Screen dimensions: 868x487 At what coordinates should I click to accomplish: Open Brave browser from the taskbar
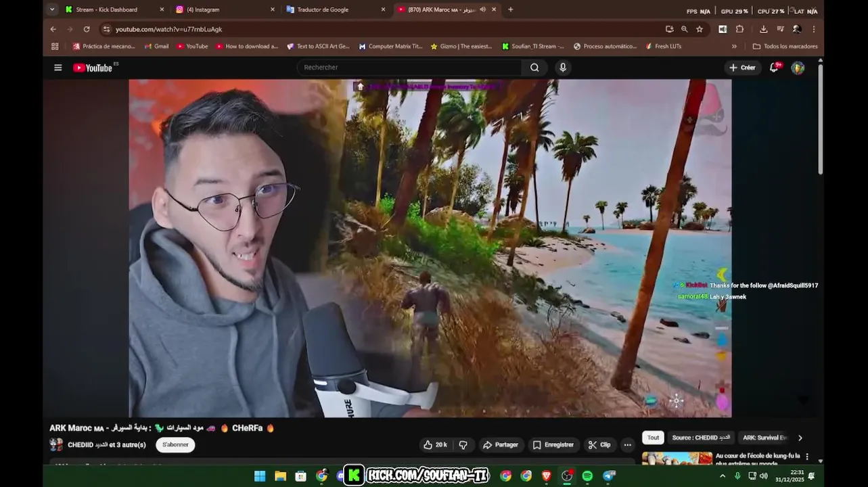[x=547, y=476]
